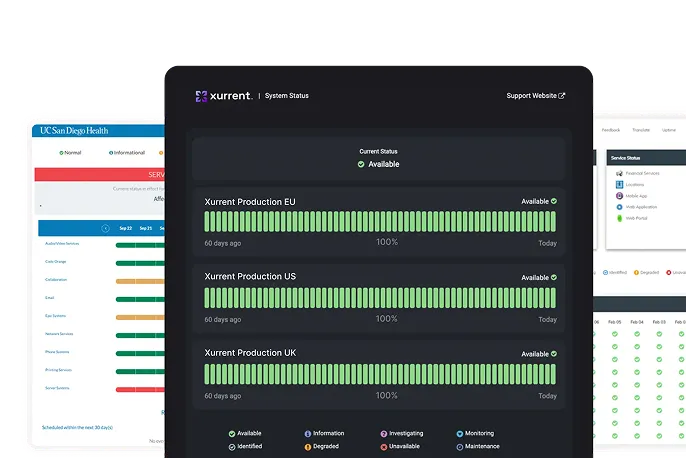The height and width of the screenshot is (458, 686).
Task: Open the Collaboration service row
Action: 56,280
